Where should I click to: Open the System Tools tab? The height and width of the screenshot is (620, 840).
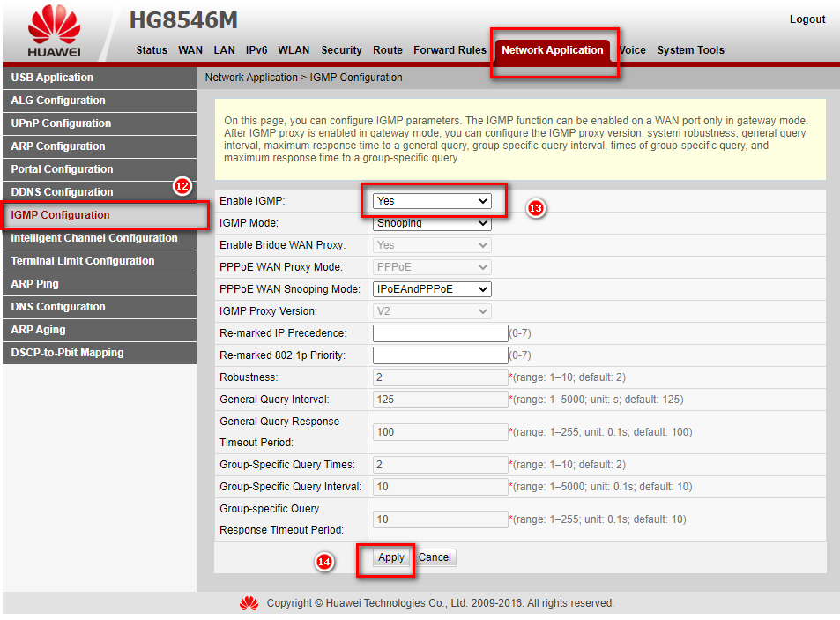(690, 50)
